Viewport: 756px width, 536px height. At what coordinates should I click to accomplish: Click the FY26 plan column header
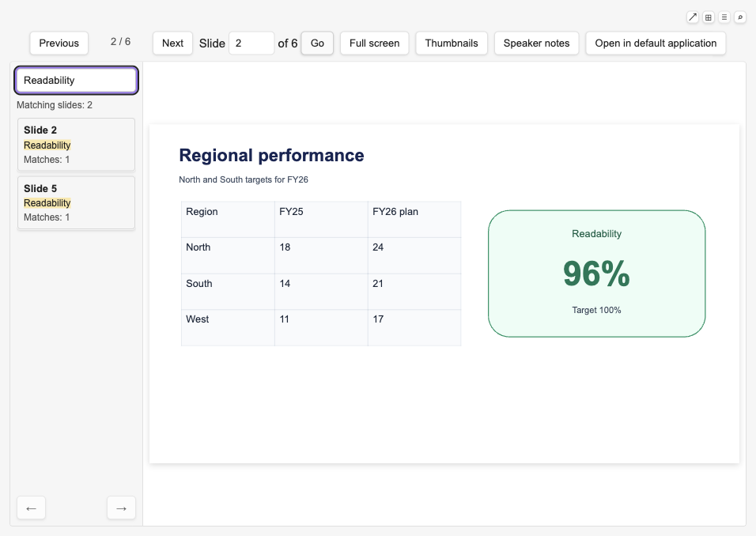tap(414, 220)
